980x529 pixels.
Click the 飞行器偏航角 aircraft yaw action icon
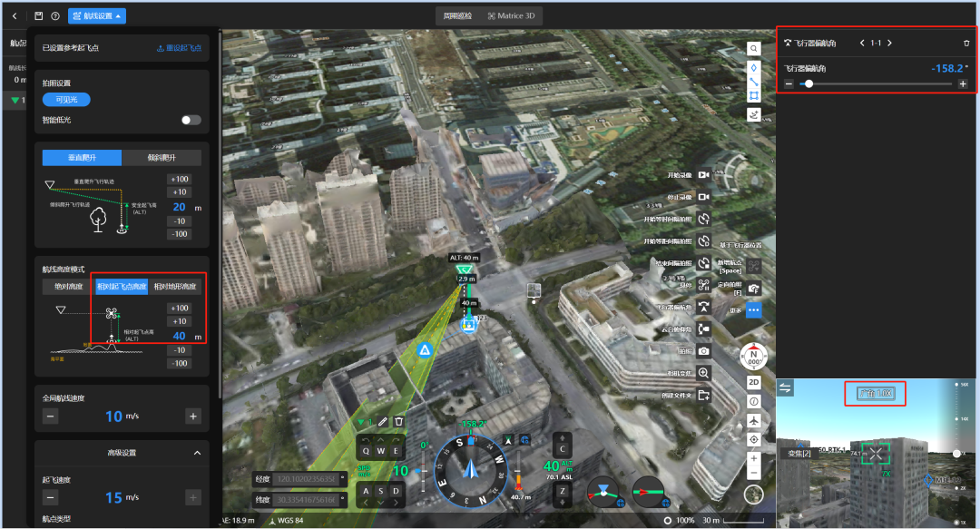[704, 307]
